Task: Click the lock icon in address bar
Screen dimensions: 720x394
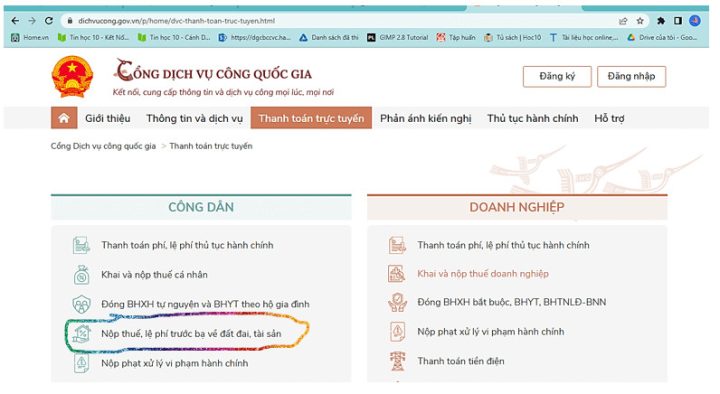Action: point(70,21)
